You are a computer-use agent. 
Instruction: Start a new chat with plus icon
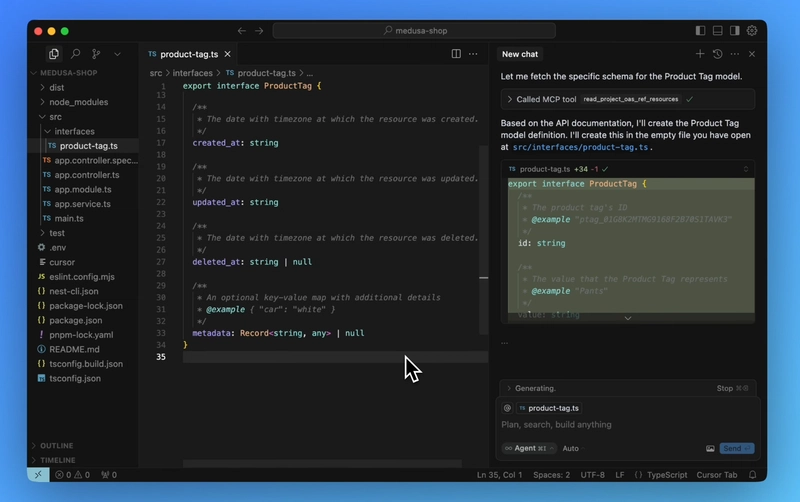click(x=700, y=54)
